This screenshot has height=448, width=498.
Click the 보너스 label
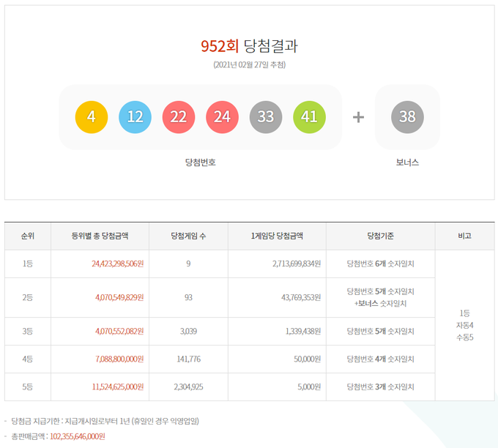407,163
